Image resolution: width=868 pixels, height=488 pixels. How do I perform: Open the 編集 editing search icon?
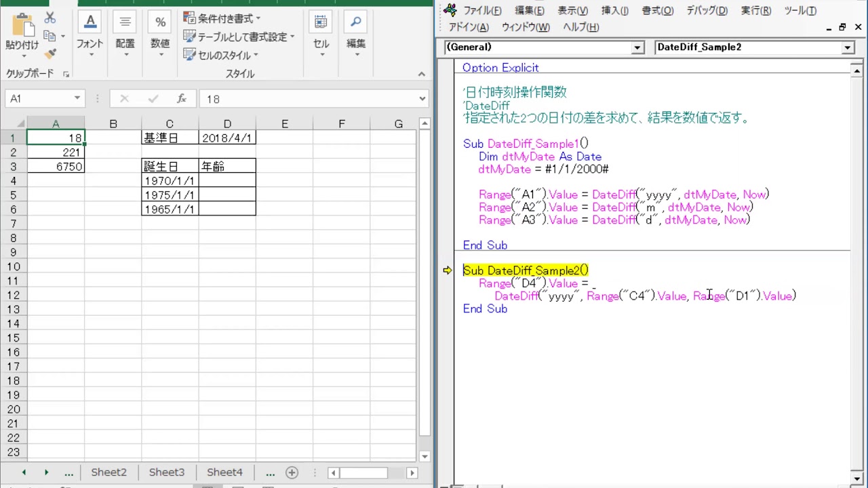356,22
